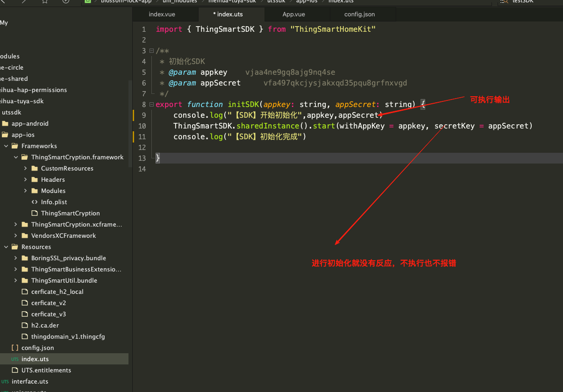Expand the BoringSSL_privacy.bundle chevron
563x392 pixels.
(x=16, y=258)
